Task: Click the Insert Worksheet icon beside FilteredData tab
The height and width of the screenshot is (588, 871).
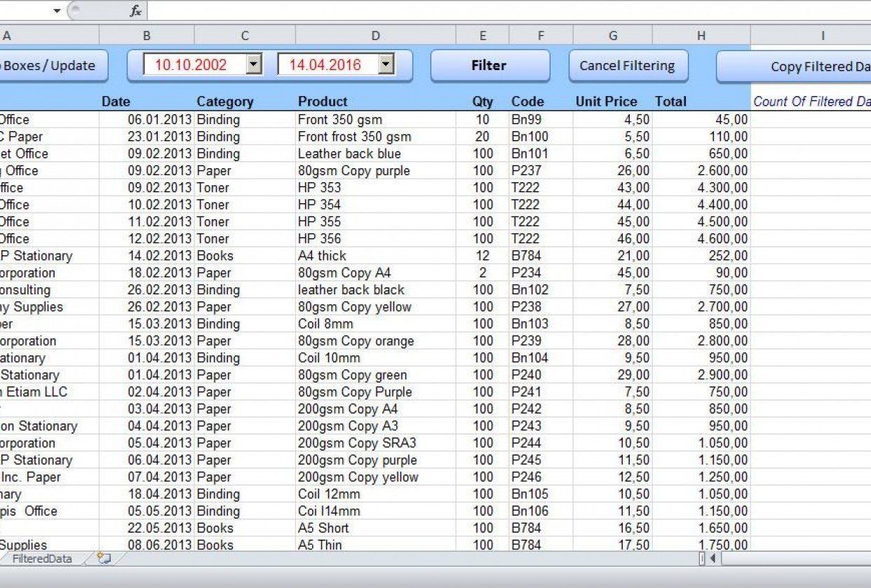Action: [102, 559]
